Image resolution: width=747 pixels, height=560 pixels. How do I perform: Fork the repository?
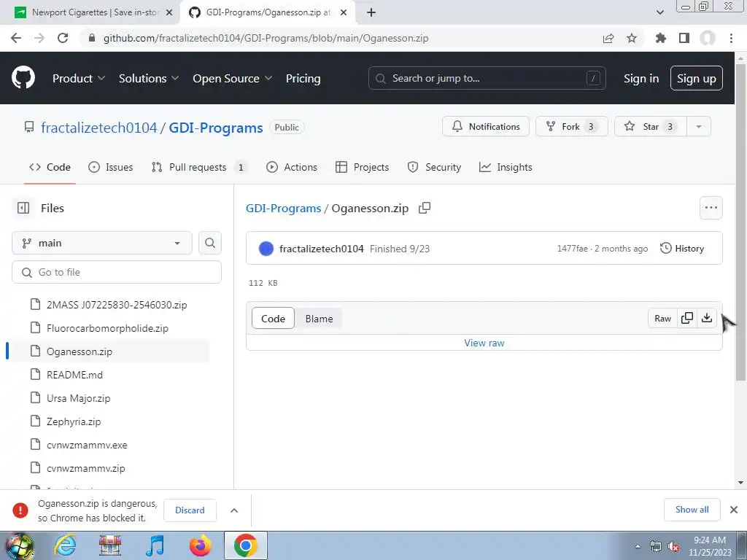pos(571,127)
